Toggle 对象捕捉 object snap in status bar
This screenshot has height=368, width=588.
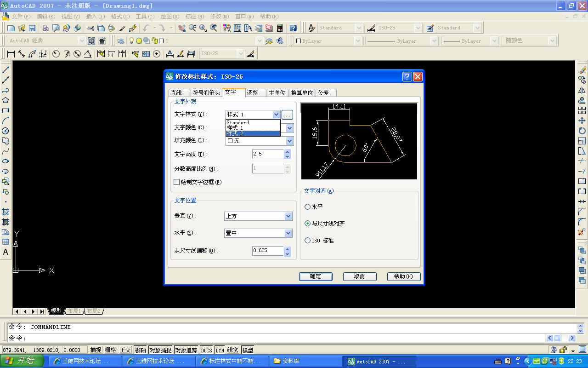click(160, 350)
